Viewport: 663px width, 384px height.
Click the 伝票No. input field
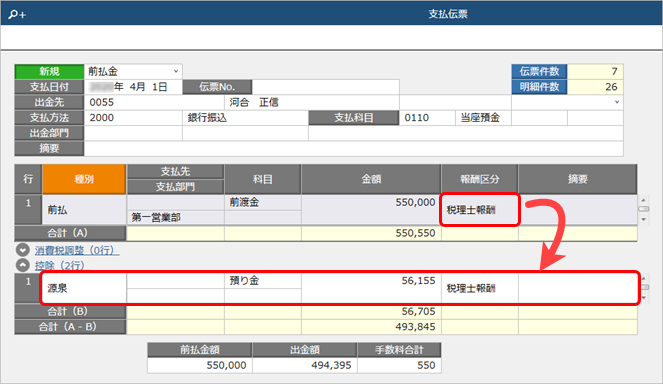tap(326, 87)
